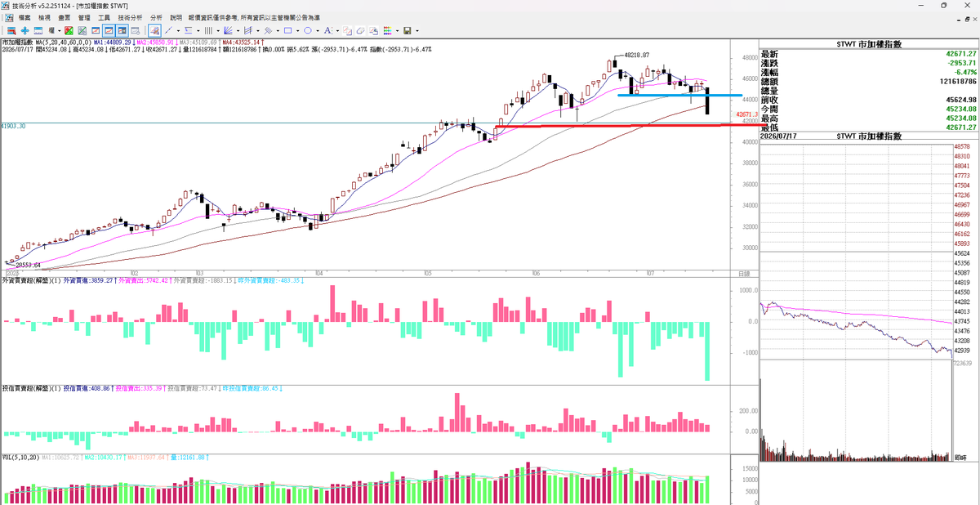This screenshot has width=980, height=505.
Task: Expand the vertical cycle lines dropdown
Action: [218, 31]
